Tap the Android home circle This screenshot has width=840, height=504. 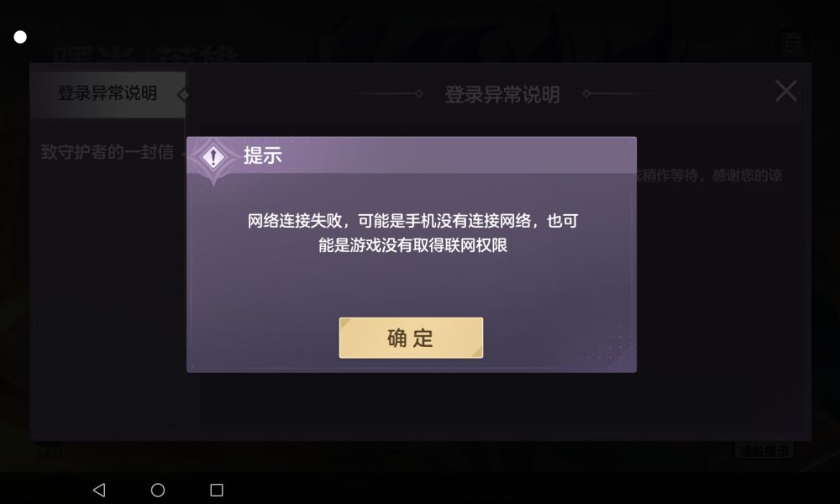[158, 490]
